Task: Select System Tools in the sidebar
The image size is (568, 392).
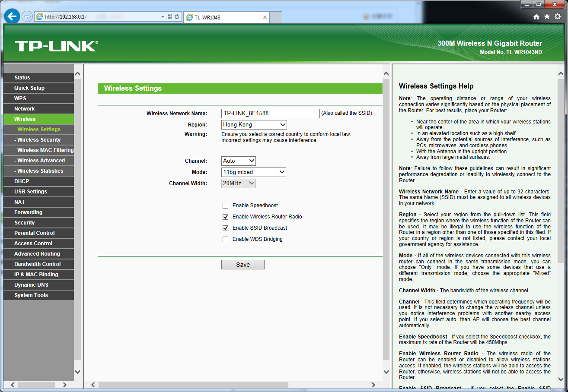Action: point(31,295)
